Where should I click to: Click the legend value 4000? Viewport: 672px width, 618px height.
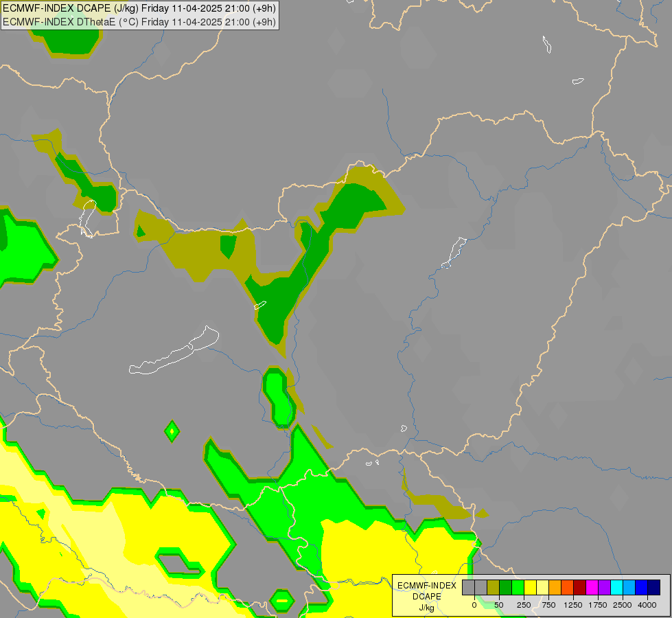(647, 605)
